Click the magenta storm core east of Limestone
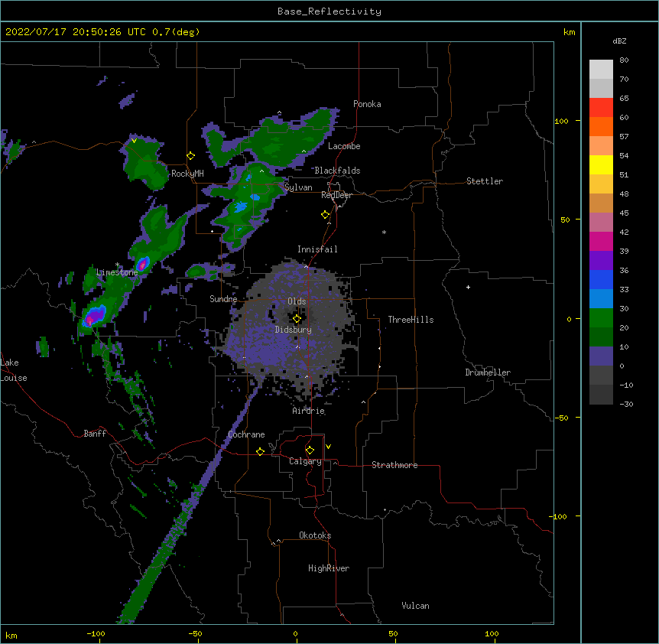Screen dimensions: 659x644 (143, 265)
